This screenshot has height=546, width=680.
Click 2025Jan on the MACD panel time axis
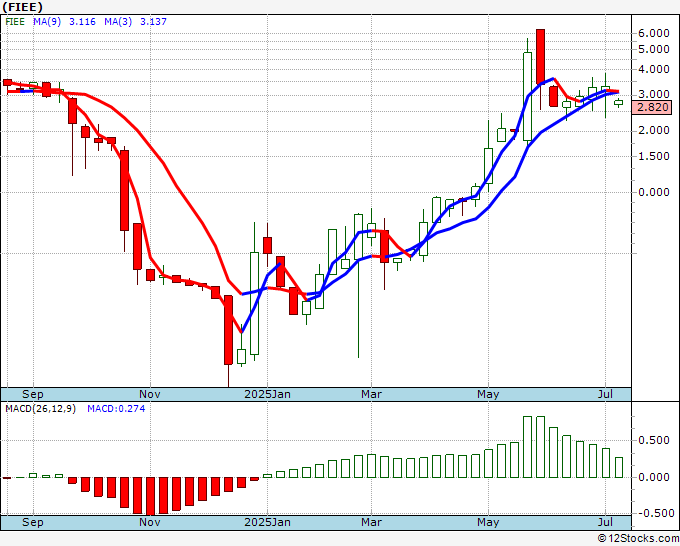click(267, 522)
